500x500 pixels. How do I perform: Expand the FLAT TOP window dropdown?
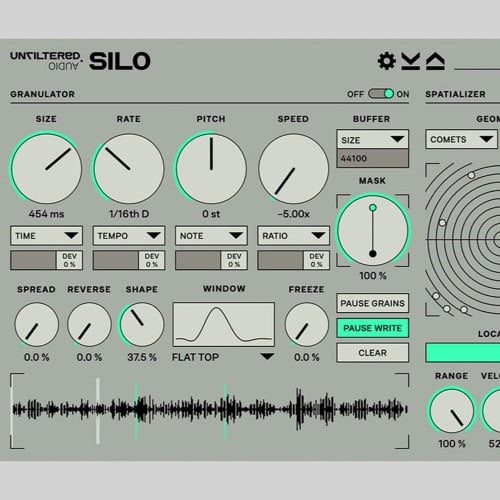tap(223, 357)
